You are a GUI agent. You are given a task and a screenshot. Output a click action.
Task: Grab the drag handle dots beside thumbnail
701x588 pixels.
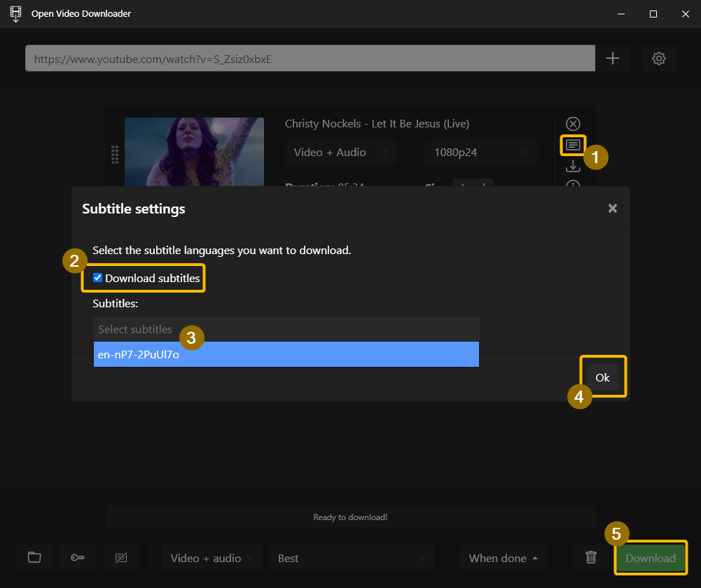[x=115, y=155]
